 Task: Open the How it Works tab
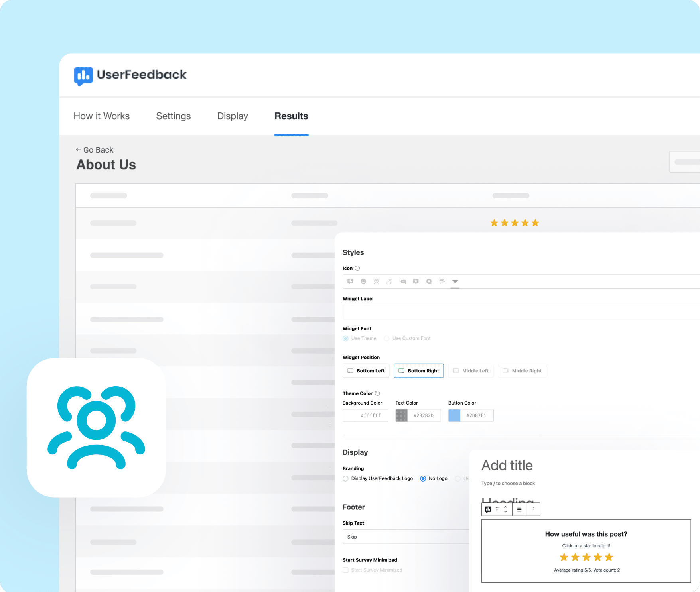102,116
